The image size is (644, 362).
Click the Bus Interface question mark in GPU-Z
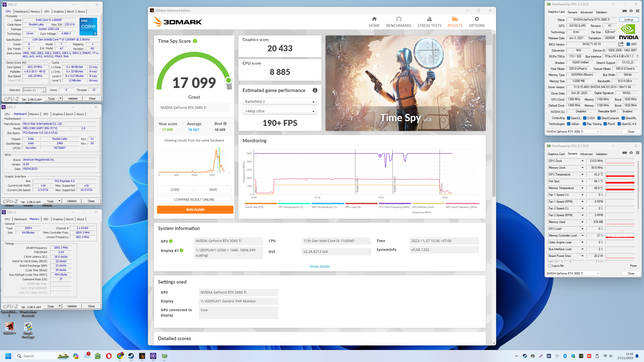pyautogui.click(x=637, y=56)
